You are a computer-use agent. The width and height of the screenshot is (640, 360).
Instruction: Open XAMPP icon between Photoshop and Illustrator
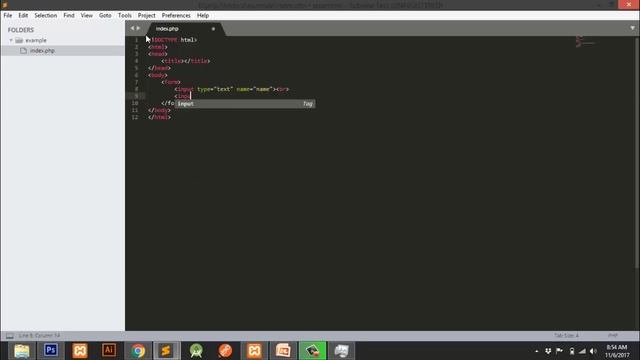coord(80,351)
